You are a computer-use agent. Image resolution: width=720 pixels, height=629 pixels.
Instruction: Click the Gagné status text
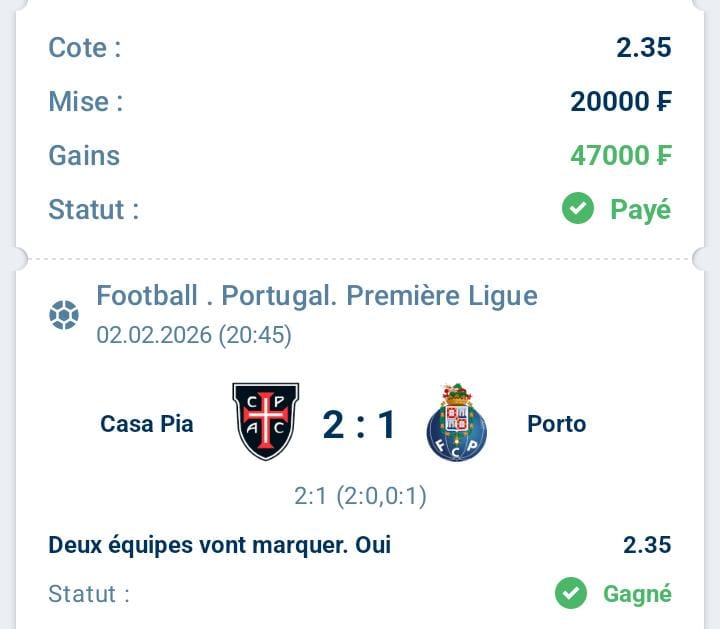pyautogui.click(x=637, y=594)
